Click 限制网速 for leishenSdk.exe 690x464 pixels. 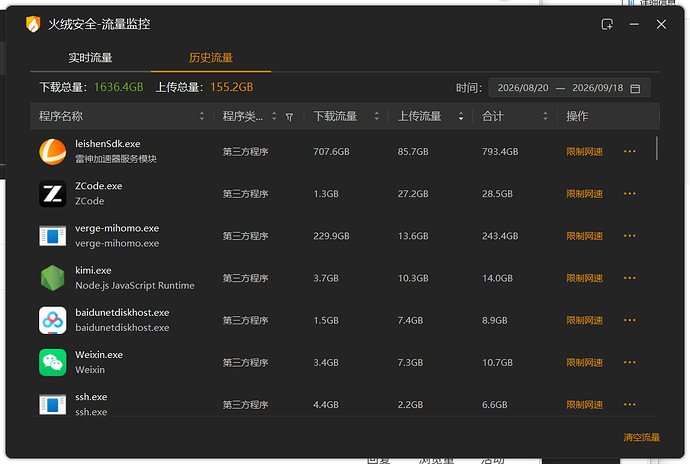(584, 152)
